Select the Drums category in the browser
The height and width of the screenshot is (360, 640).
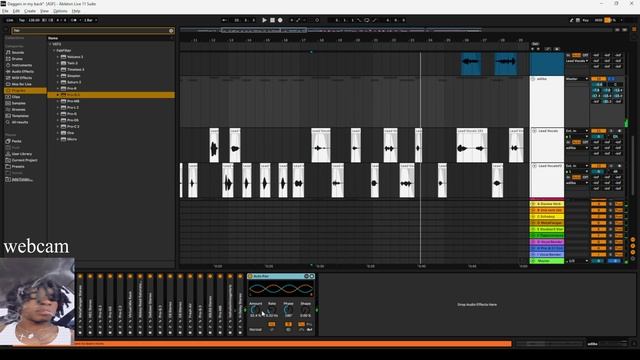click(17, 59)
